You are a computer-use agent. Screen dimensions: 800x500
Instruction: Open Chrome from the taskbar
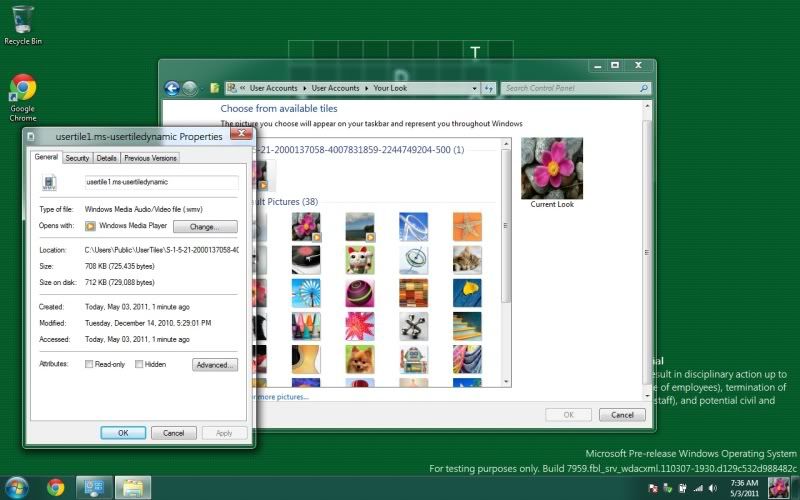[x=55, y=487]
